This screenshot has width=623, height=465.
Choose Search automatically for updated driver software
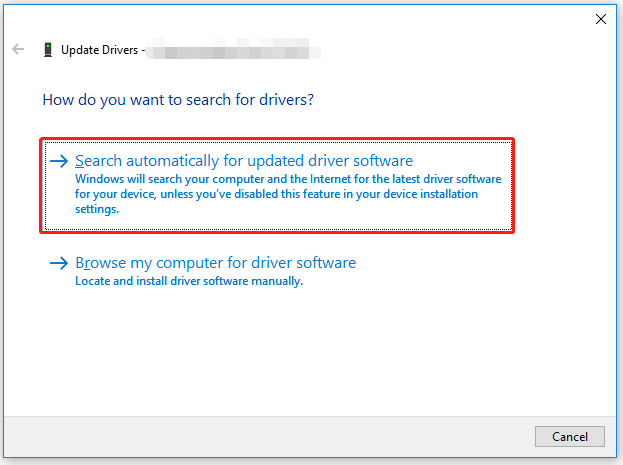click(x=277, y=186)
